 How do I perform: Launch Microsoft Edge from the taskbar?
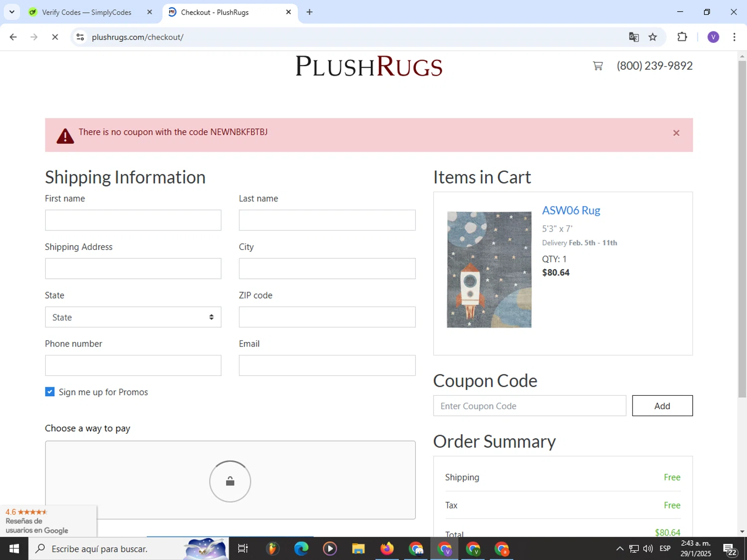(301, 549)
